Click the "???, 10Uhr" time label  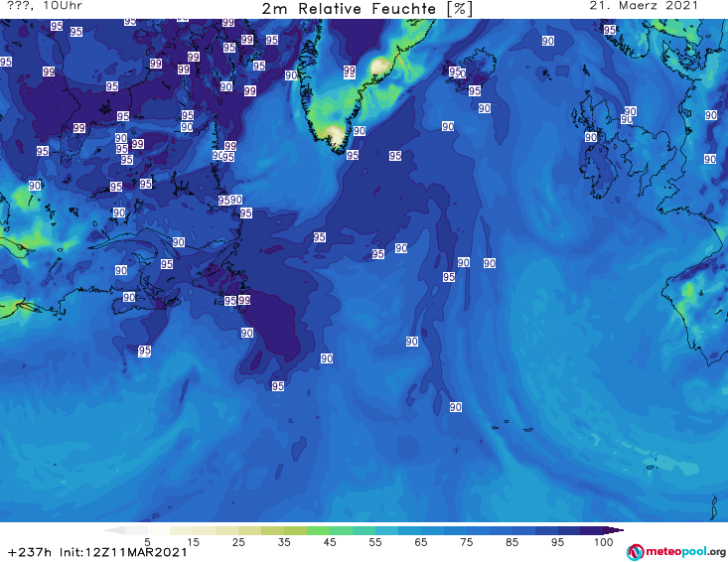[x=45, y=6]
